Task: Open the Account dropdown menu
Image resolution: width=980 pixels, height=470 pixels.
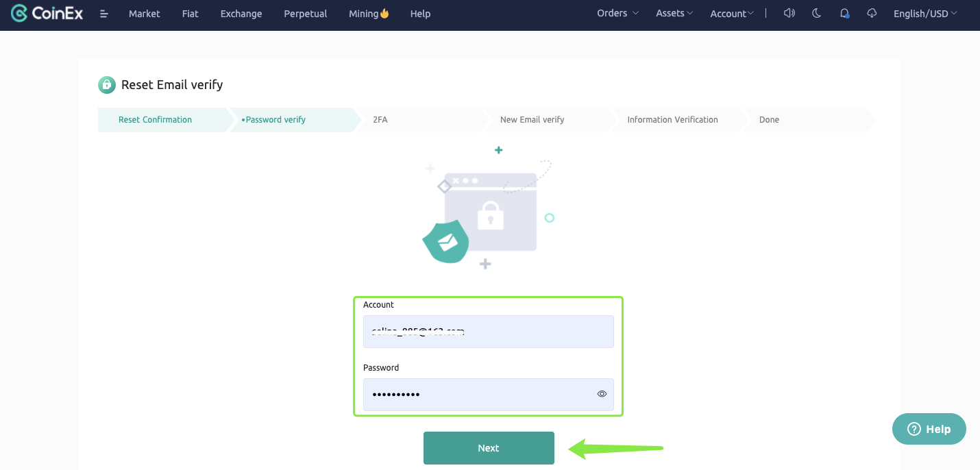Action: tap(731, 14)
